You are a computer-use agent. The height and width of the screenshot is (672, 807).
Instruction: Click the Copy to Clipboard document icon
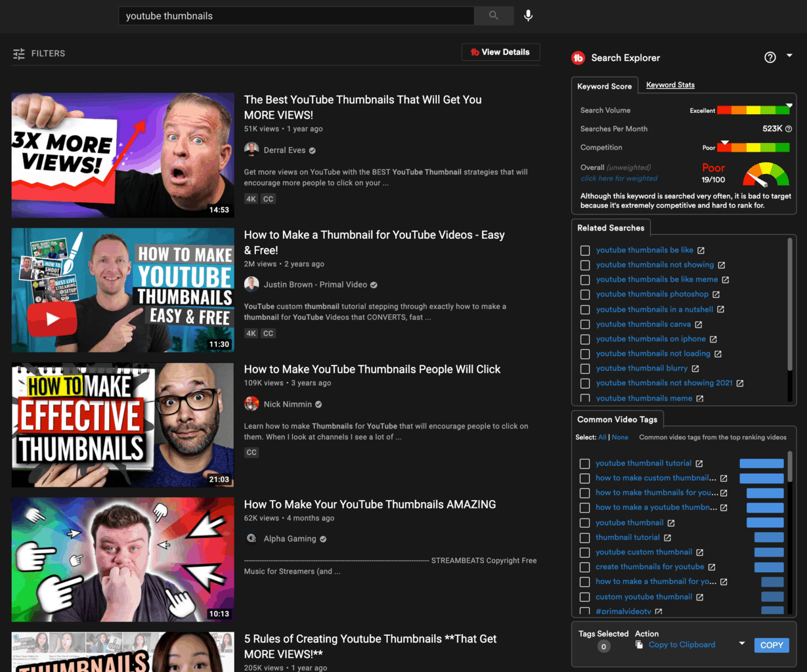(x=639, y=645)
